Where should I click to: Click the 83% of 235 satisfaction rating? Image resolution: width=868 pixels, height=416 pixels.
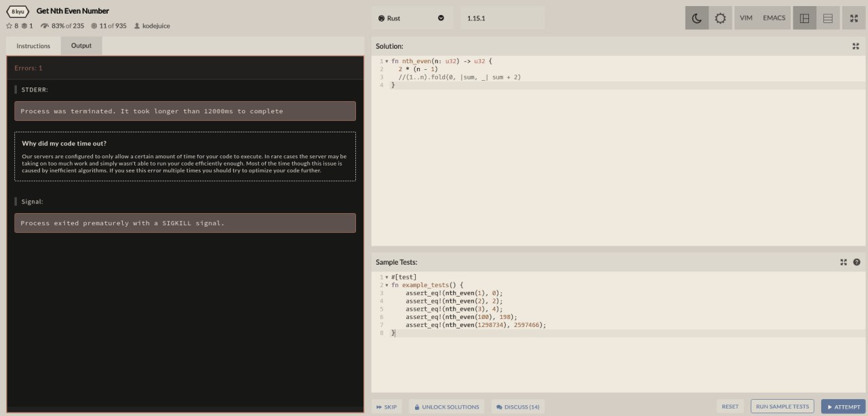click(62, 26)
